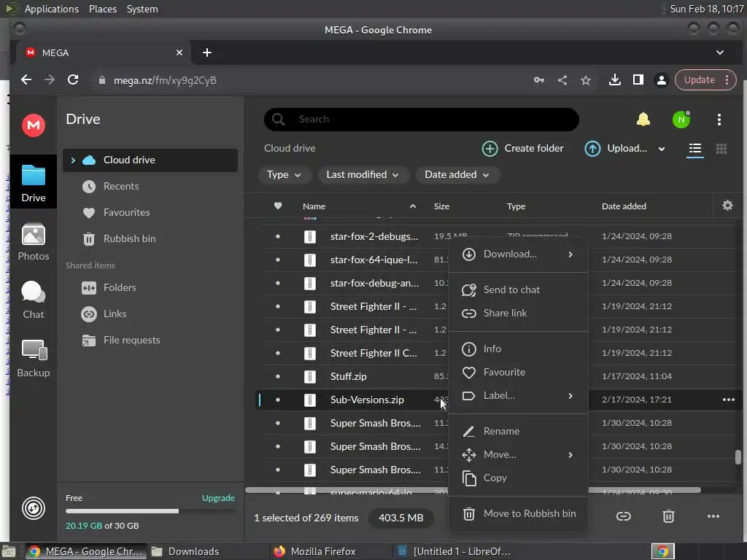Open the MEGA top three-dot menu
This screenshot has height=560, width=747.
719,120
